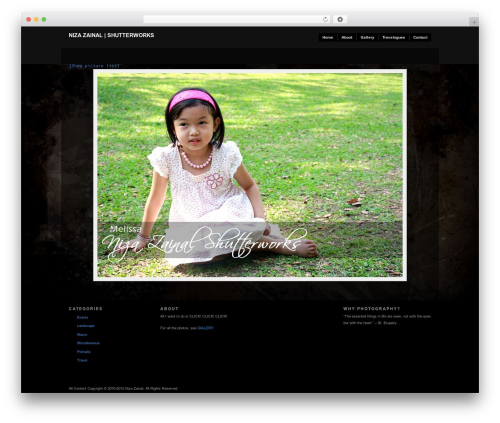Screen dimensions: 500x423
Task: Open a new browser tab with plus
Action: coord(474,22)
